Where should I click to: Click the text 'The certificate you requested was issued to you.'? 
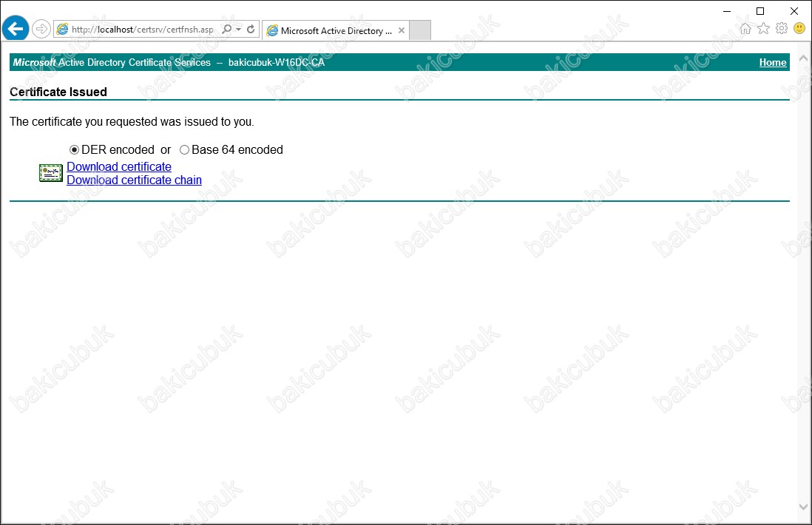pyautogui.click(x=132, y=122)
